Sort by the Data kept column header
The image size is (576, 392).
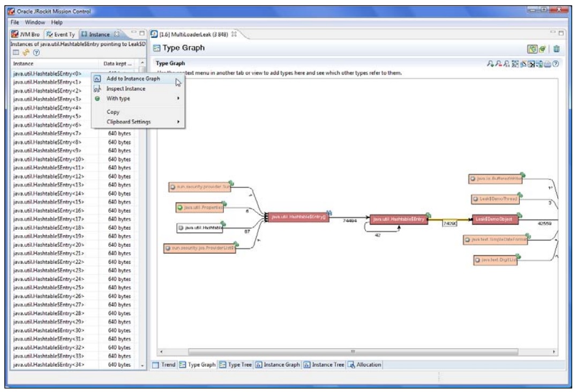114,63
